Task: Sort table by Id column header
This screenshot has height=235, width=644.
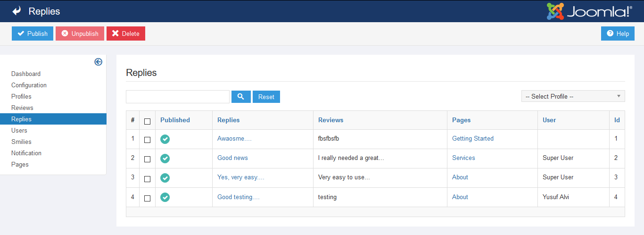Action: tap(617, 120)
